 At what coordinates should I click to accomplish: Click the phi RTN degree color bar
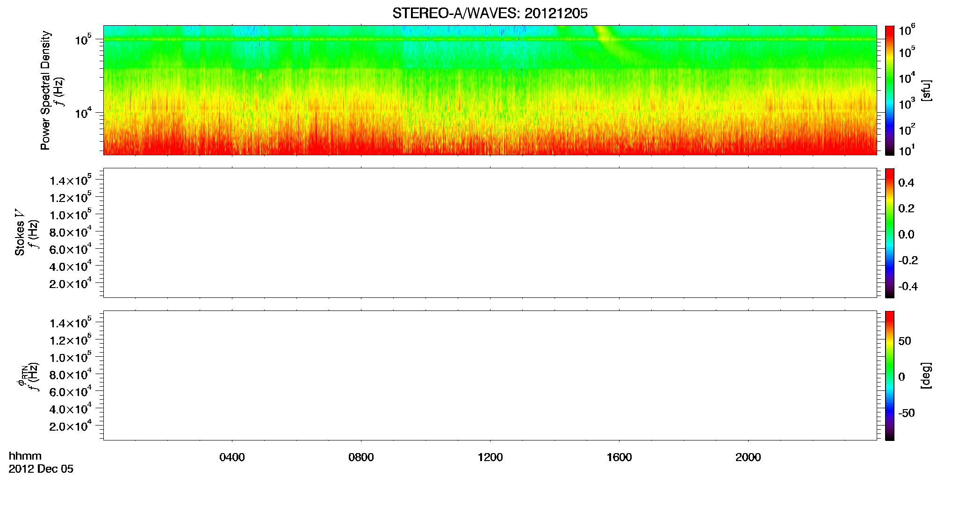[889, 375]
